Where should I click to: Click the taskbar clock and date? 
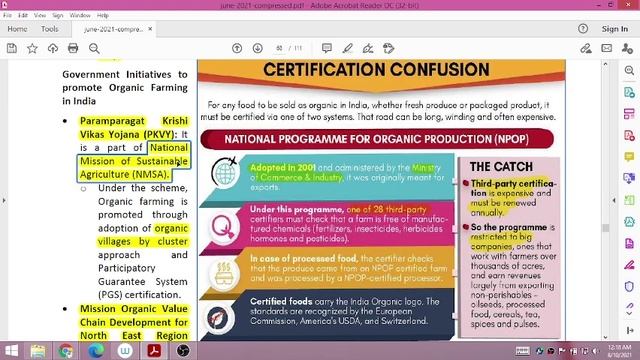pos(619,351)
